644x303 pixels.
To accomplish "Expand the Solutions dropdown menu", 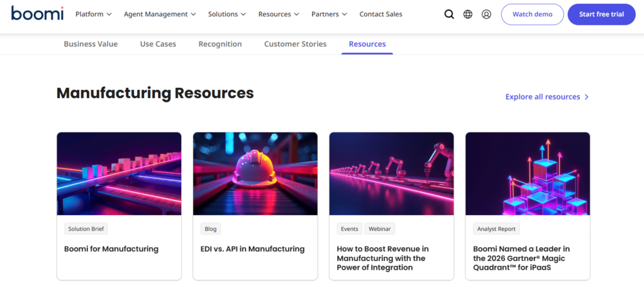I will pyautogui.click(x=227, y=14).
